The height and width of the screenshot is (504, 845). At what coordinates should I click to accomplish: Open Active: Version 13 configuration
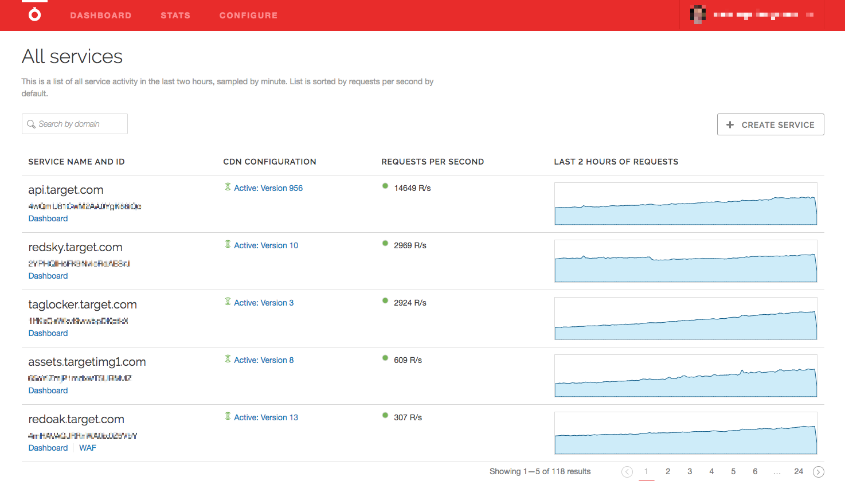pos(266,417)
